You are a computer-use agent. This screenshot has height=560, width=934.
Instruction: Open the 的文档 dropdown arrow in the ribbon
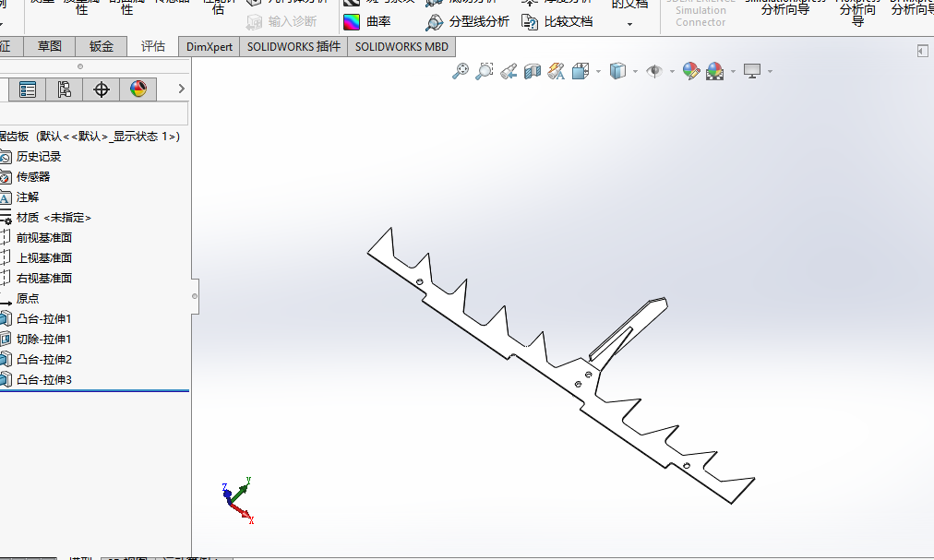629,24
